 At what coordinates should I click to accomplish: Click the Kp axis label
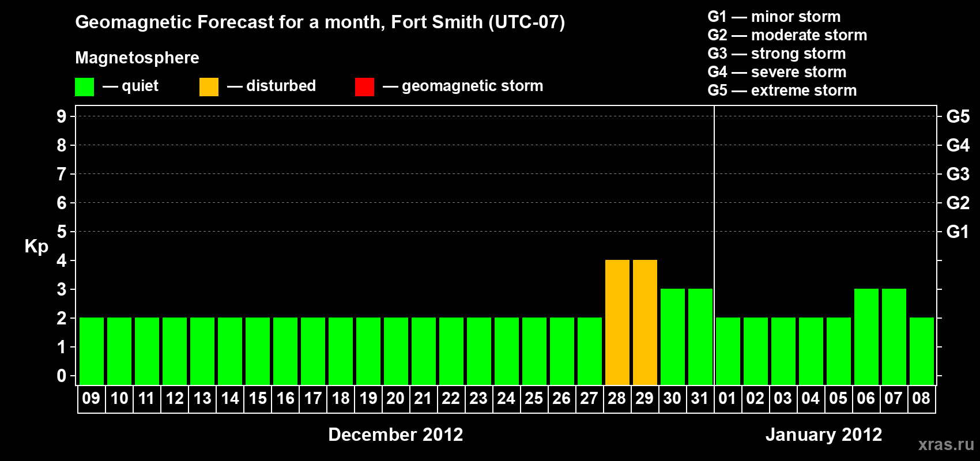point(36,247)
